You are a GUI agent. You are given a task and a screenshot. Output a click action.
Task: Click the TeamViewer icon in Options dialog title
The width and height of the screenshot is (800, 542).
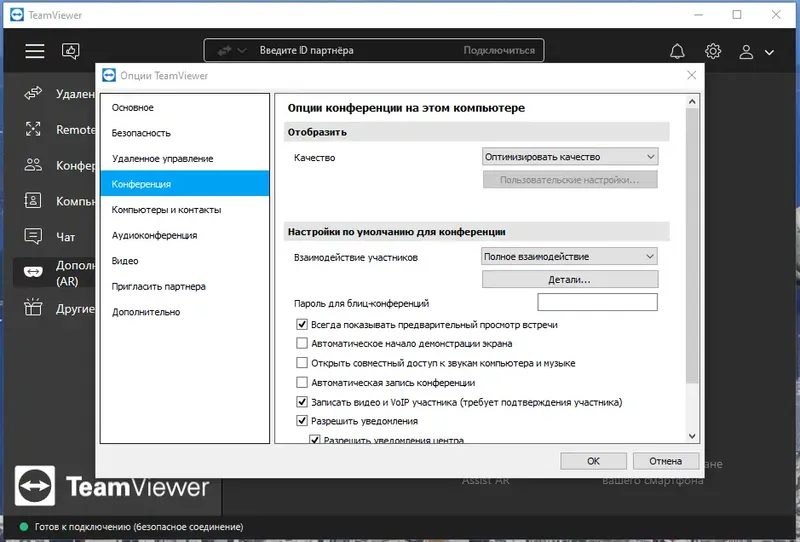(109, 75)
